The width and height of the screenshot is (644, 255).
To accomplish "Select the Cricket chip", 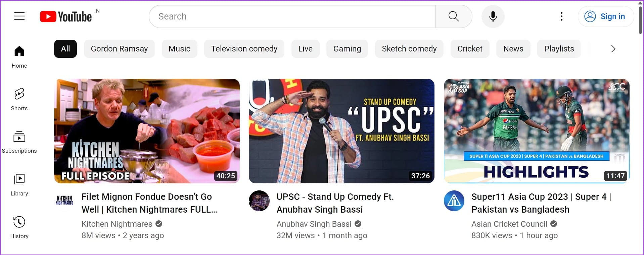I will pos(470,49).
